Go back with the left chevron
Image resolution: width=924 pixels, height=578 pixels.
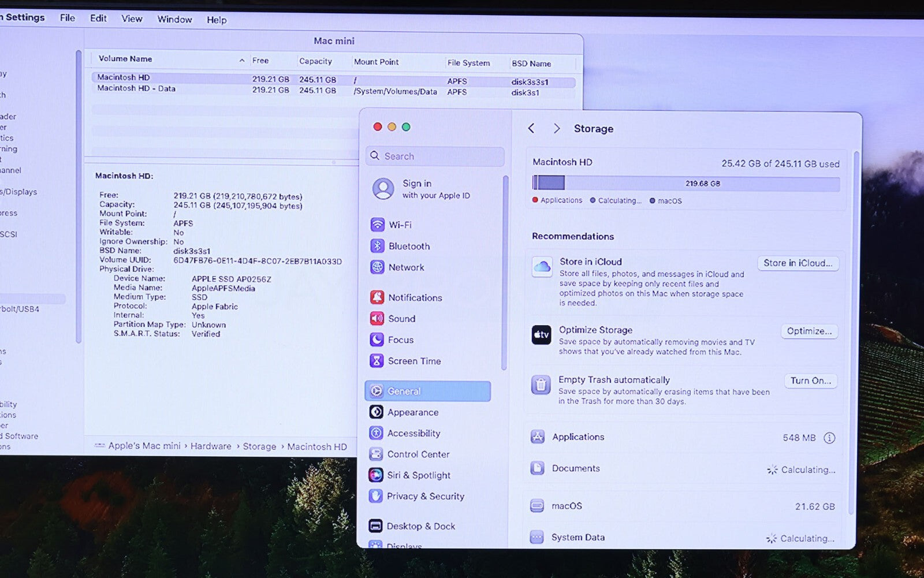[531, 128]
